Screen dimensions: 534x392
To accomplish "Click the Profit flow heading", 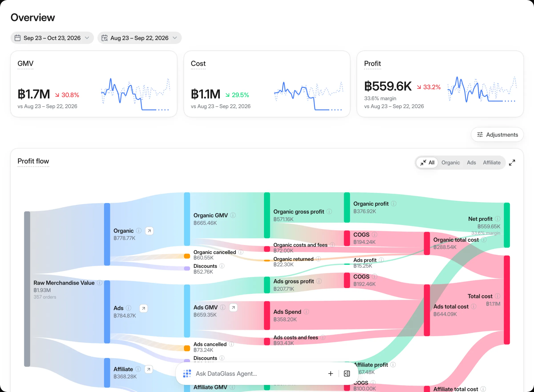I will (x=33, y=161).
